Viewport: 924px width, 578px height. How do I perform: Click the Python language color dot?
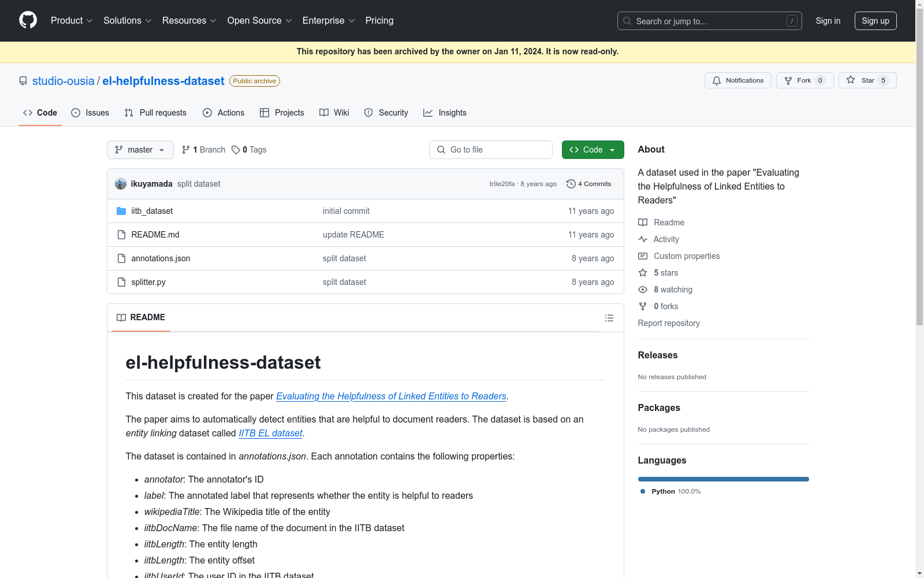tap(643, 491)
